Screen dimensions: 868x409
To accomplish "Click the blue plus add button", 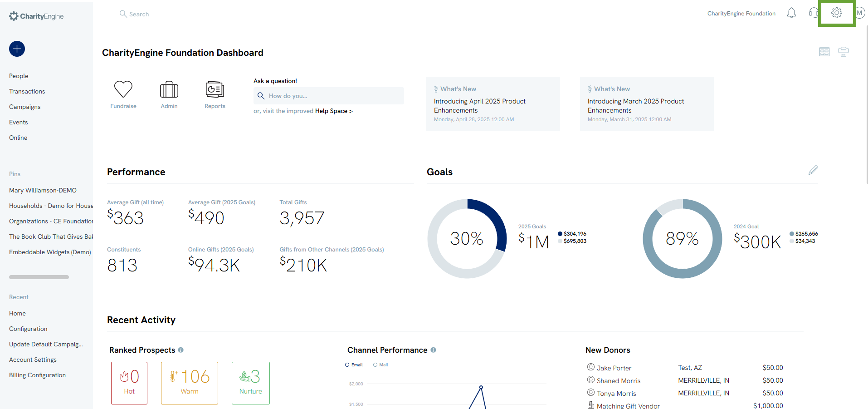I will (x=17, y=49).
